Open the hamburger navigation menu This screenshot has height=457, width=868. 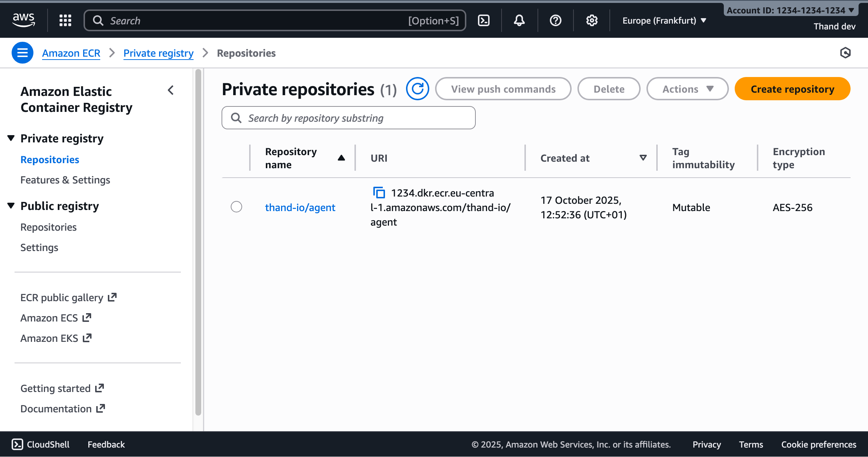click(x=22, y=53)
